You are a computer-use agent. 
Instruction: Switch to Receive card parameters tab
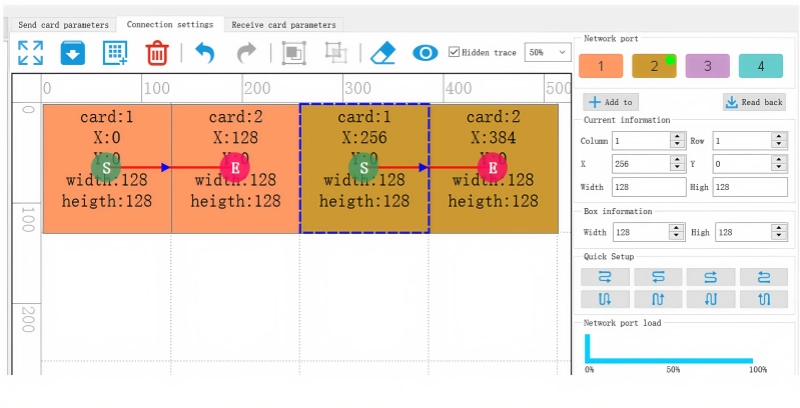coord(284,24)
